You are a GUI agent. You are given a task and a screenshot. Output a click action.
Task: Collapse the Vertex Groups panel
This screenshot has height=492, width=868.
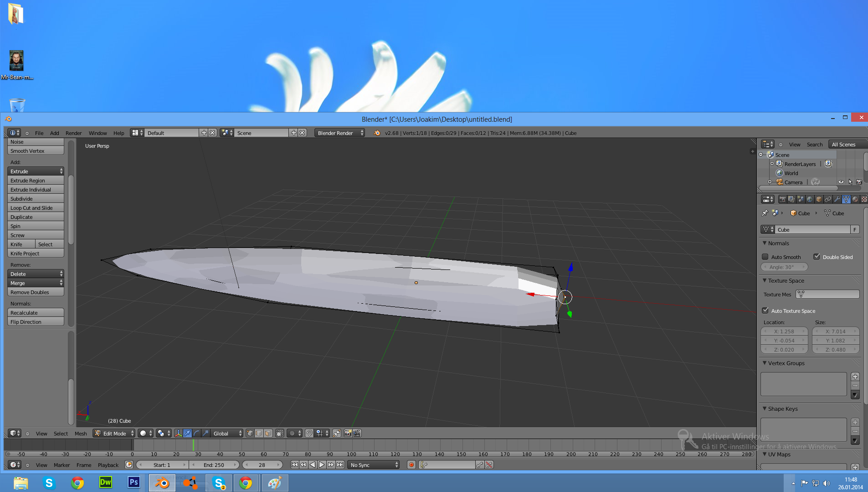click(765, 363)
